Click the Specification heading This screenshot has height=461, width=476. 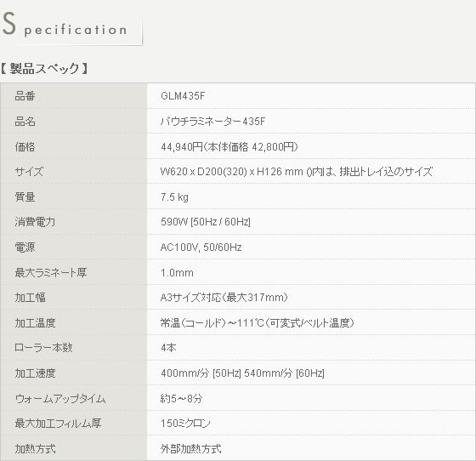(65, 25)
